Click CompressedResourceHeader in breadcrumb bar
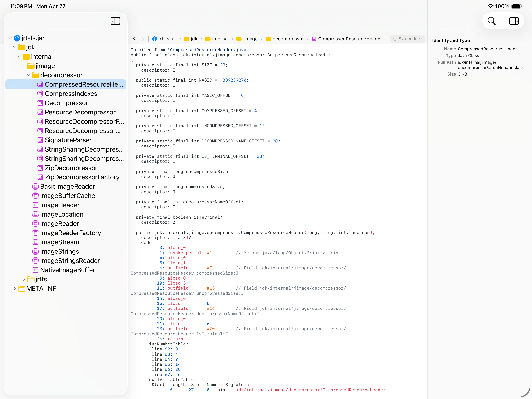 click(x=347, y=39)
